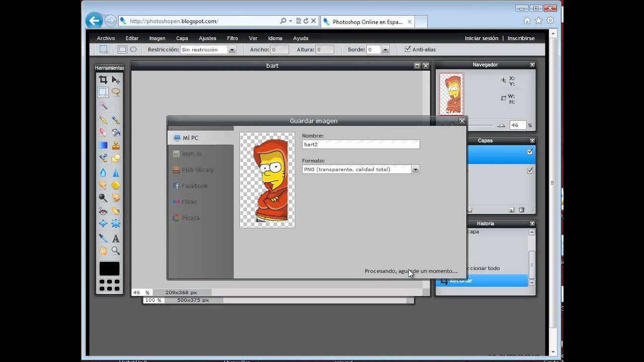Select the Smudge finger tool

point(103,185)
